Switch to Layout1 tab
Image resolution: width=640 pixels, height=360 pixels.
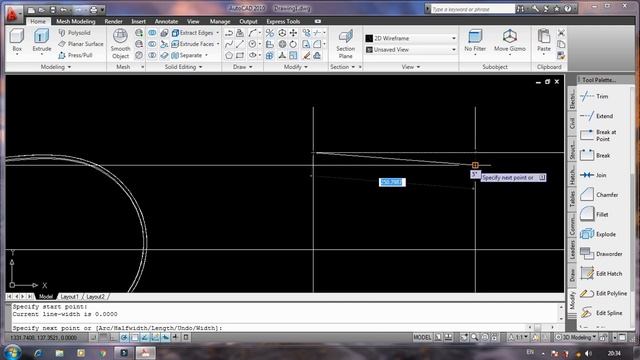pyautogui.click(x=69, y=297)
